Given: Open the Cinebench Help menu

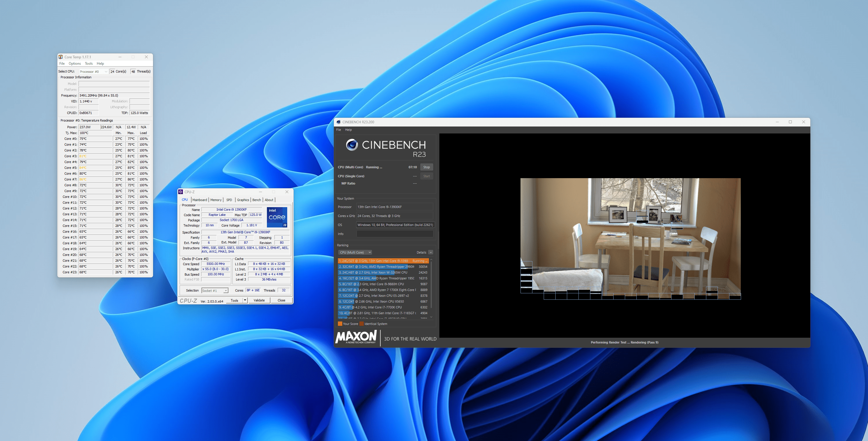Looking at the screenshot, I should (x=348, y=130).
